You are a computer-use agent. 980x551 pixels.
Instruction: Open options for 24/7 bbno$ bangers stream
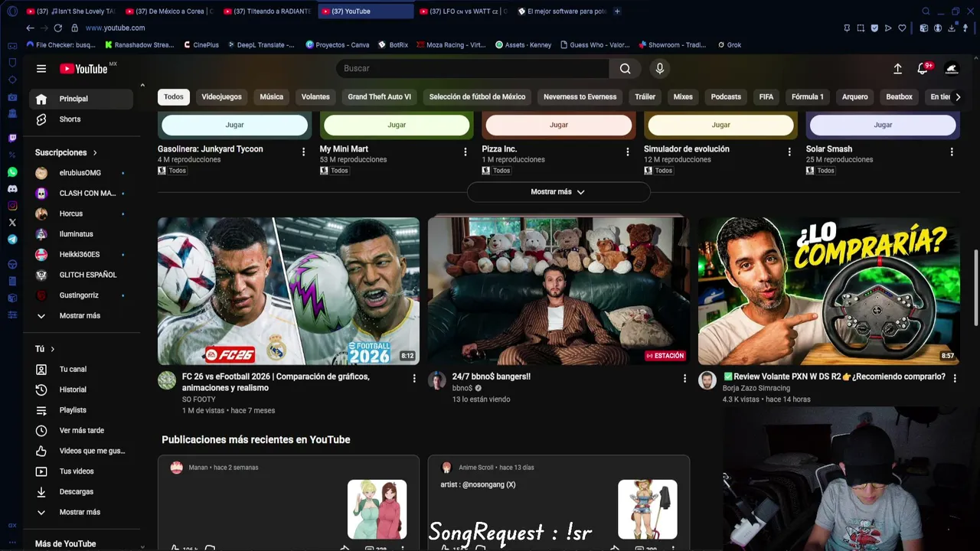click(x=684, y=378)
